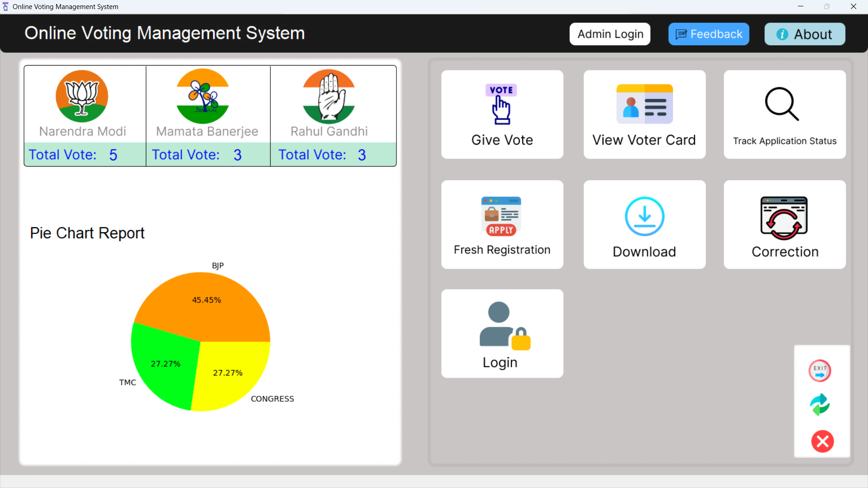Select the CONGRESS pie chart label

point(272,399)
